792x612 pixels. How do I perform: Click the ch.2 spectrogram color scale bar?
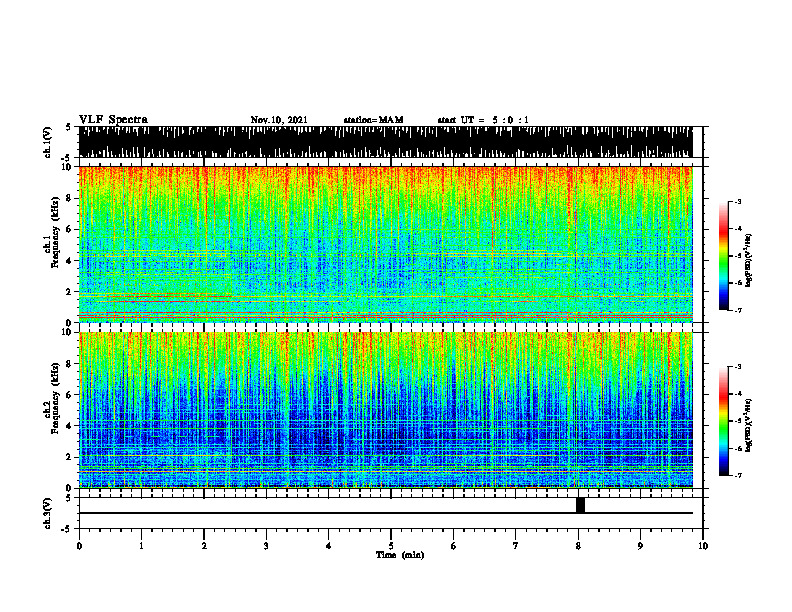[x=723, y=421]
